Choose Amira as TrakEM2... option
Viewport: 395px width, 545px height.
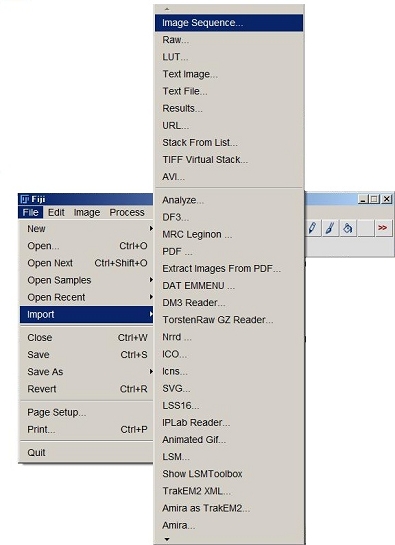pos(229,508)
